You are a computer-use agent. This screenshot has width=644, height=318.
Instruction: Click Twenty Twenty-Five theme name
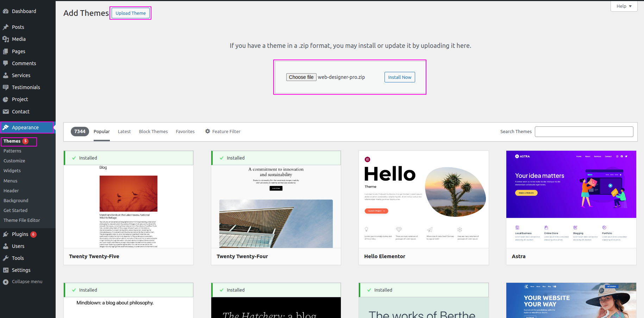click(94, 256)
